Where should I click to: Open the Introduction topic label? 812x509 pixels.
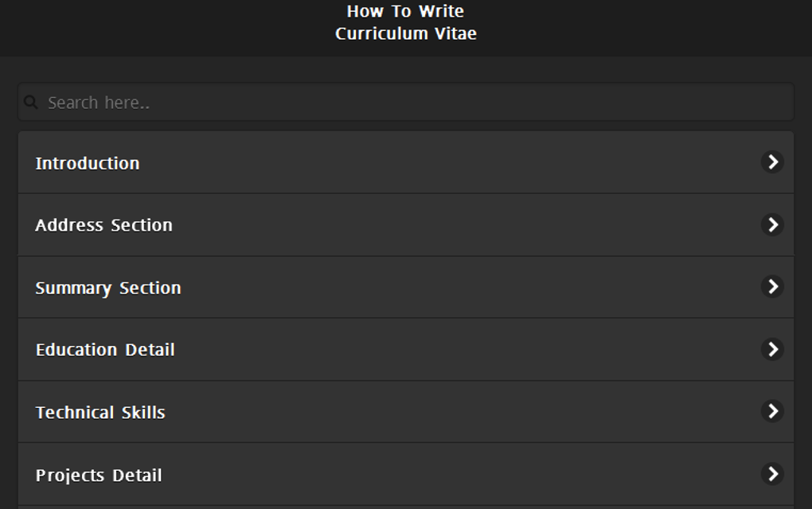(x=88, y=163)
